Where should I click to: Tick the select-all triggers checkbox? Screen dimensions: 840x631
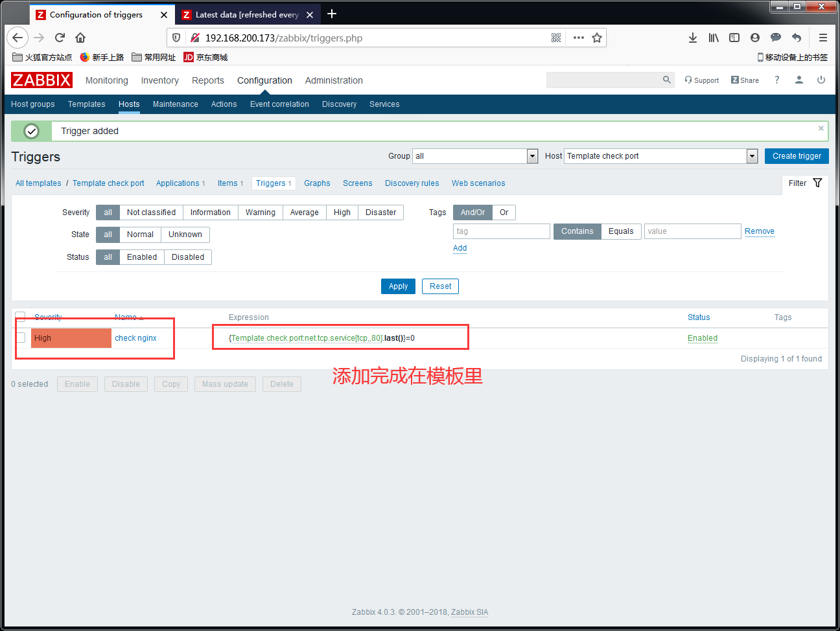click(21, 317)
